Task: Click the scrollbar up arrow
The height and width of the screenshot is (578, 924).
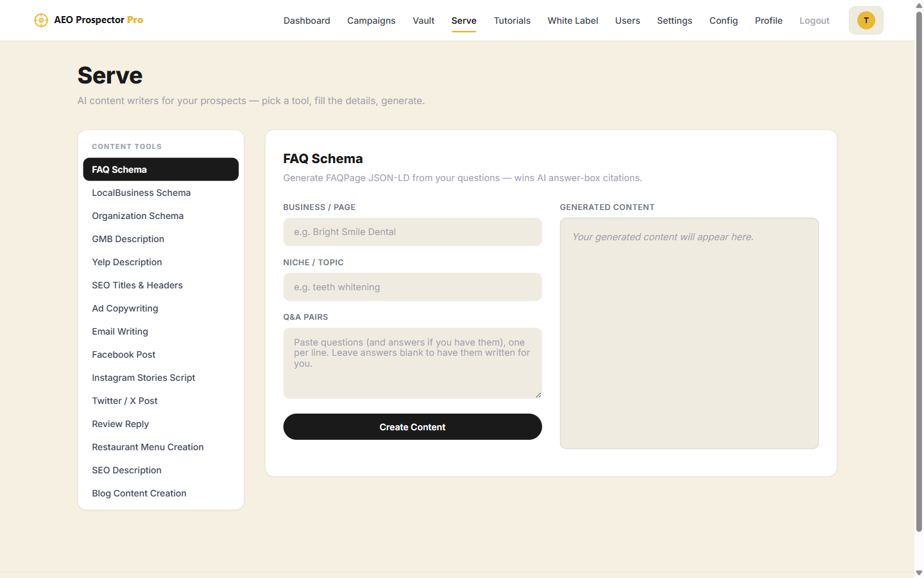Action: [x=919, y=5]
